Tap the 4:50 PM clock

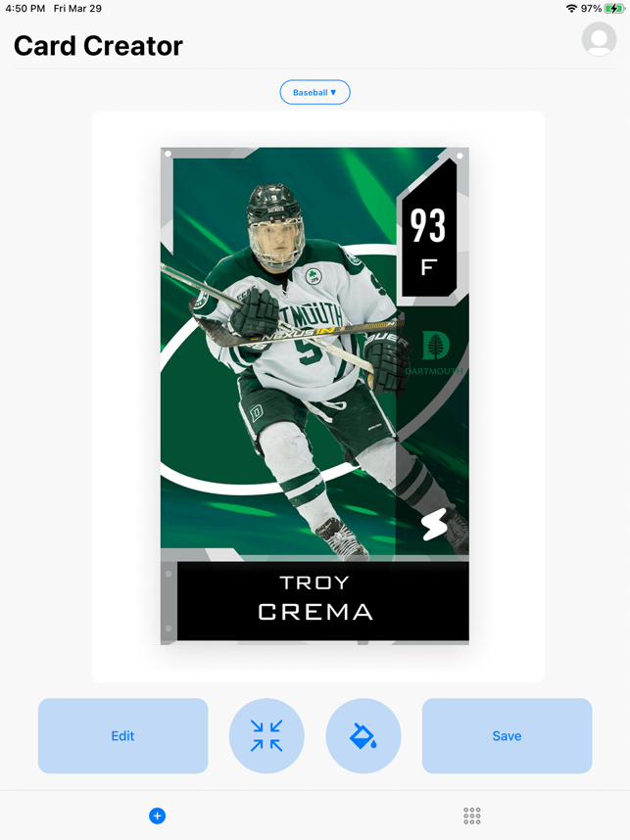(x=25, y=9)
